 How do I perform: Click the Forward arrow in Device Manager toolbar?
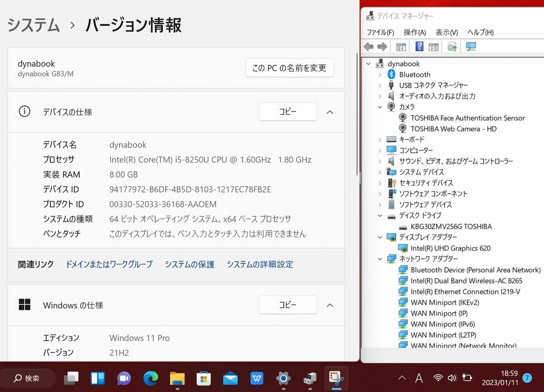click(382, 47)
